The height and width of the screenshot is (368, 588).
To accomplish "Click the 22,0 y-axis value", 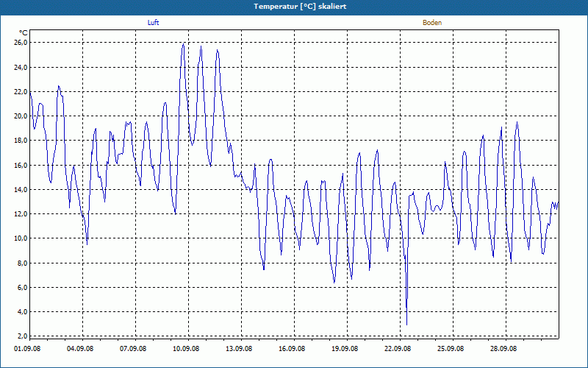I will (x=21, y=91).
